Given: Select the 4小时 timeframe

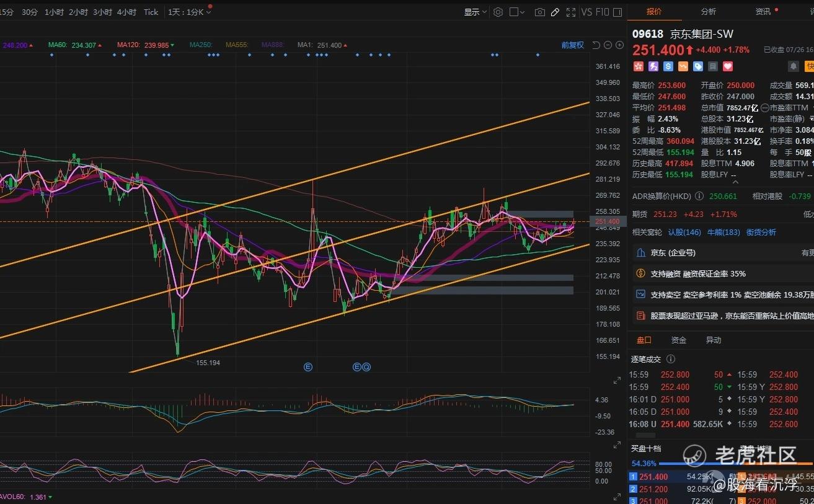Looking at the screenshot, I should click(x=126, y=12).
